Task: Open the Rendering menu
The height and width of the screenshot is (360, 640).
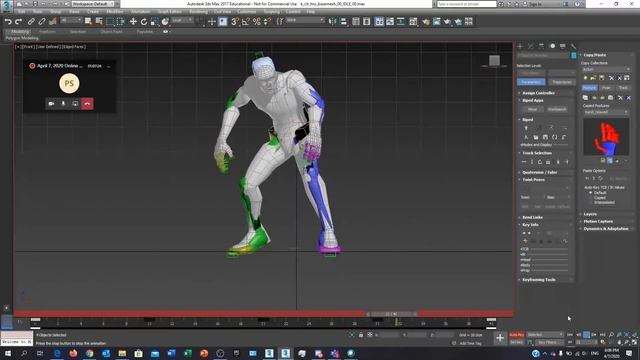Action: coord(198,12)
